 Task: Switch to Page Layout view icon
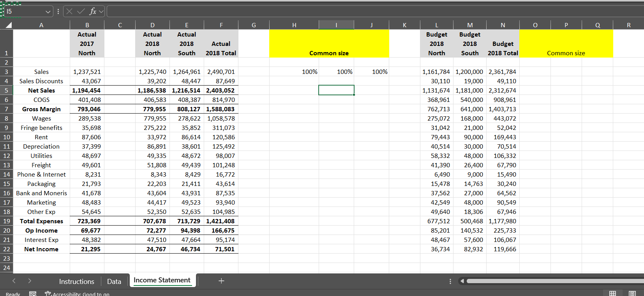tap(632, 294)
